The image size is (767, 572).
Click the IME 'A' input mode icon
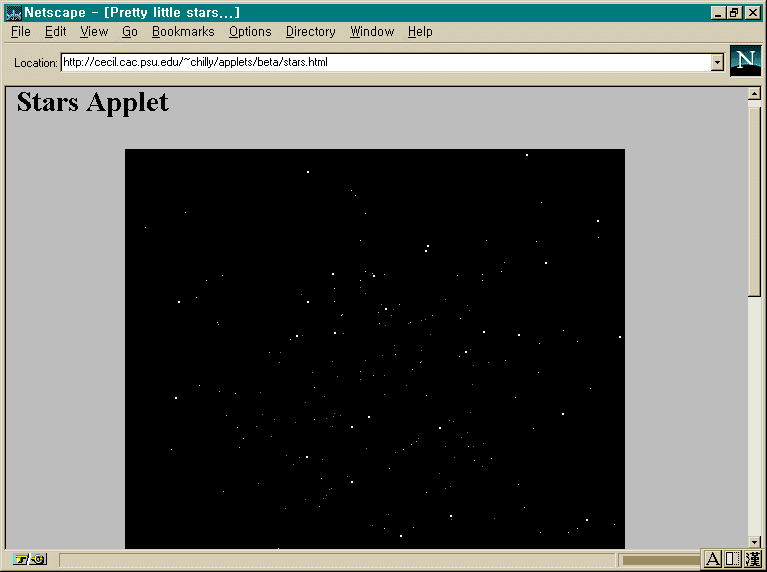click(x=713, y=558)
